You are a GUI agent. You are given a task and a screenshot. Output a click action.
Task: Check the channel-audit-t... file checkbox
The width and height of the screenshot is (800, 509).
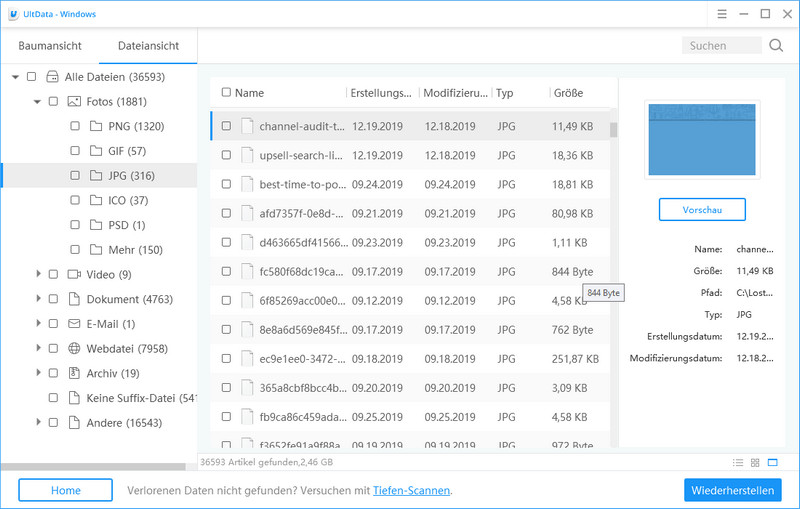[x=226, y=126]
